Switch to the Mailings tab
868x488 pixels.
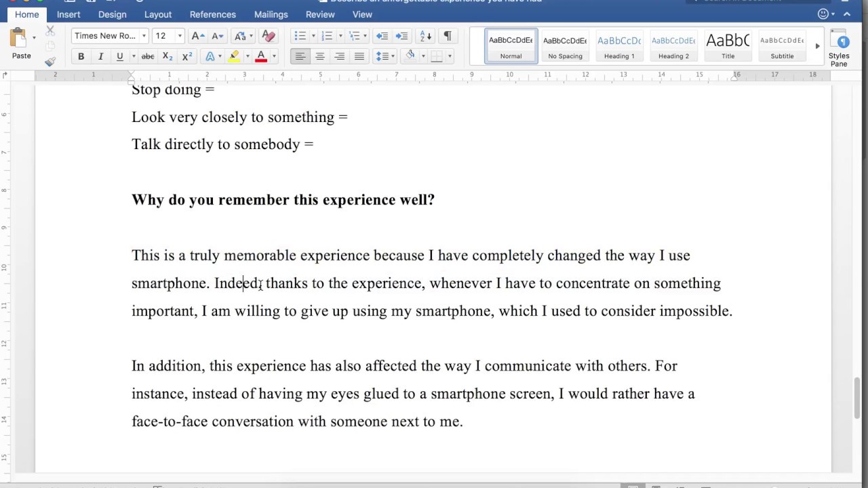pos(271,14)
